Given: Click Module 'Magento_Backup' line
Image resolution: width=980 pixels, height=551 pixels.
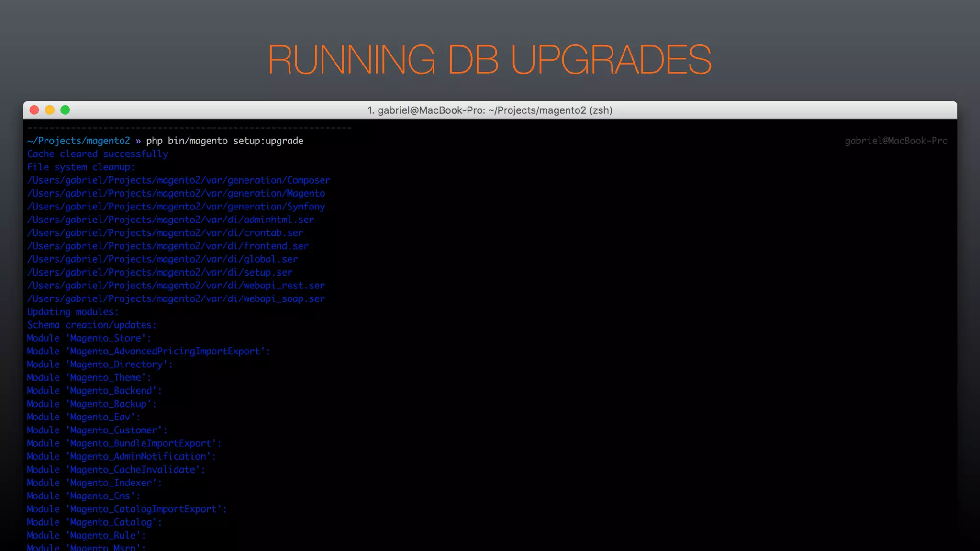Looking at the screenshot, I should click(x=92, y=404).
